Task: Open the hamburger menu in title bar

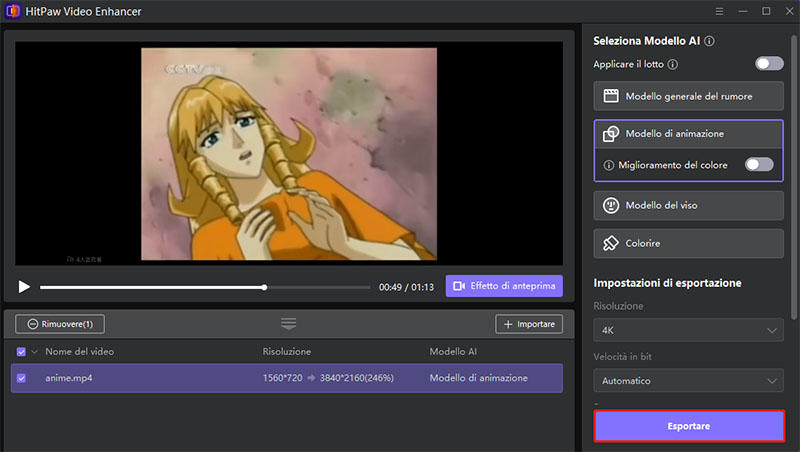Action: pos(719,11)
